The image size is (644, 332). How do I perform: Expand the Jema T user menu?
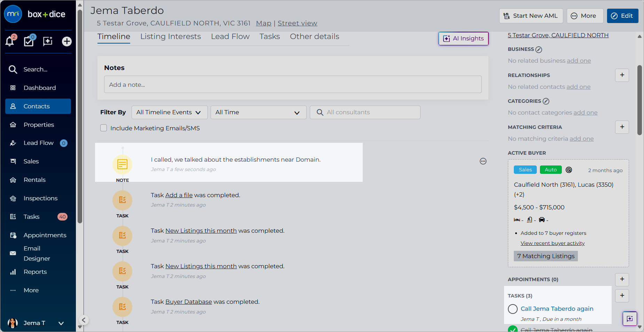[61, 323]
